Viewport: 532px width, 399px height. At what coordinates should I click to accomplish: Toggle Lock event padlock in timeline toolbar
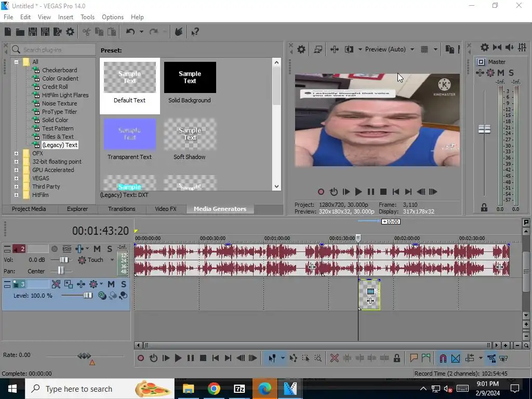(396, 358)
